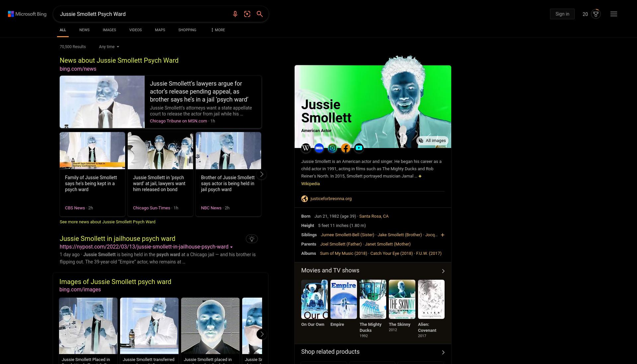Switch to the NEWS tab
This screenshot has height=364, width=637.
pos(84,30)
